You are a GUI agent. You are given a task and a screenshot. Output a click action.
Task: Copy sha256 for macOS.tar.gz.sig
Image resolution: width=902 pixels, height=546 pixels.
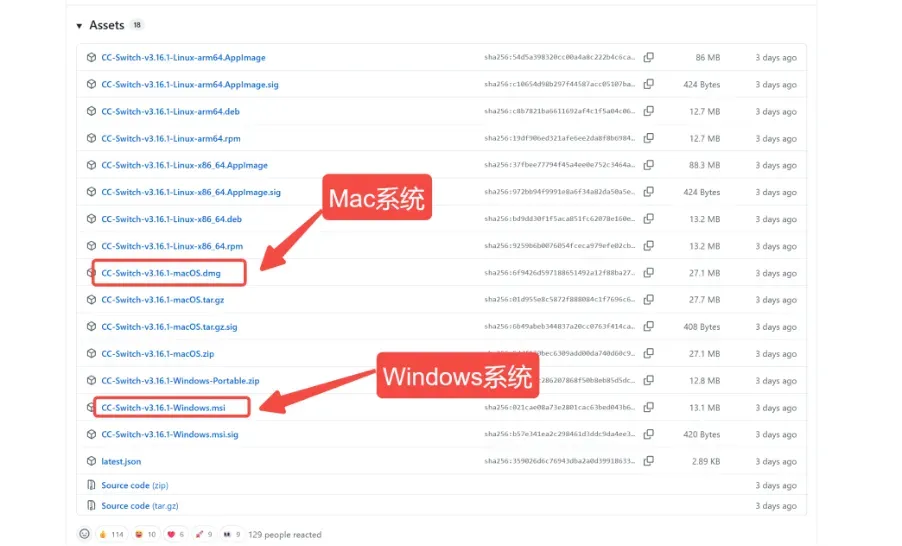pyautogui.click(x=649, y=326)
